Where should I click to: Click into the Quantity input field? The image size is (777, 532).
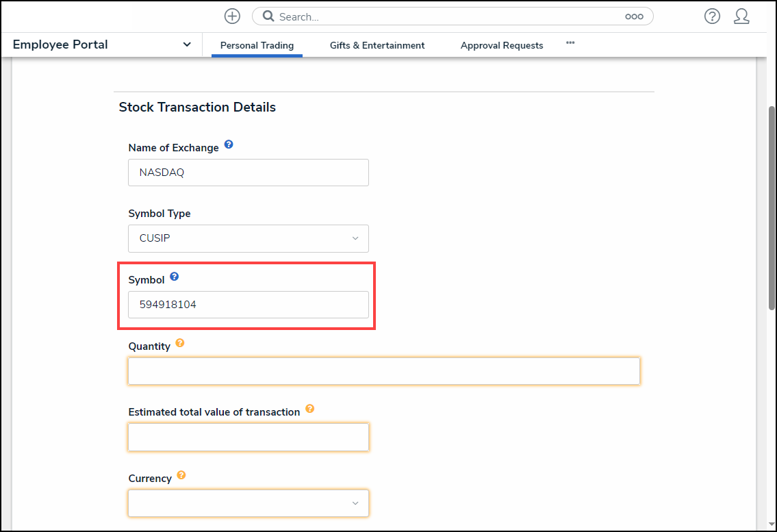click(383, 371)
